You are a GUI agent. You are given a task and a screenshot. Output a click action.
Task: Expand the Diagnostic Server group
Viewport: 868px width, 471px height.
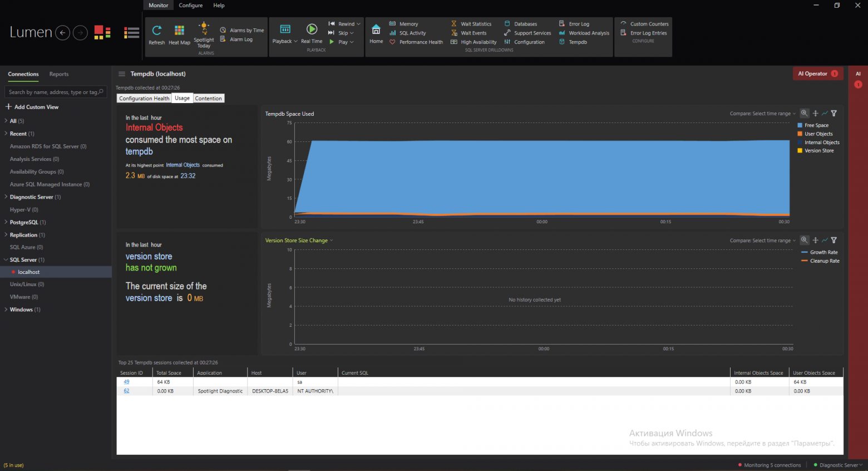click(x=6, y=197)
